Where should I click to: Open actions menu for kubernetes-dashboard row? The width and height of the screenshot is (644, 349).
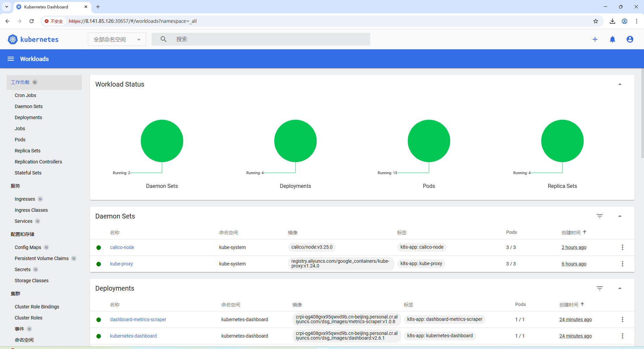click(623, 336)
